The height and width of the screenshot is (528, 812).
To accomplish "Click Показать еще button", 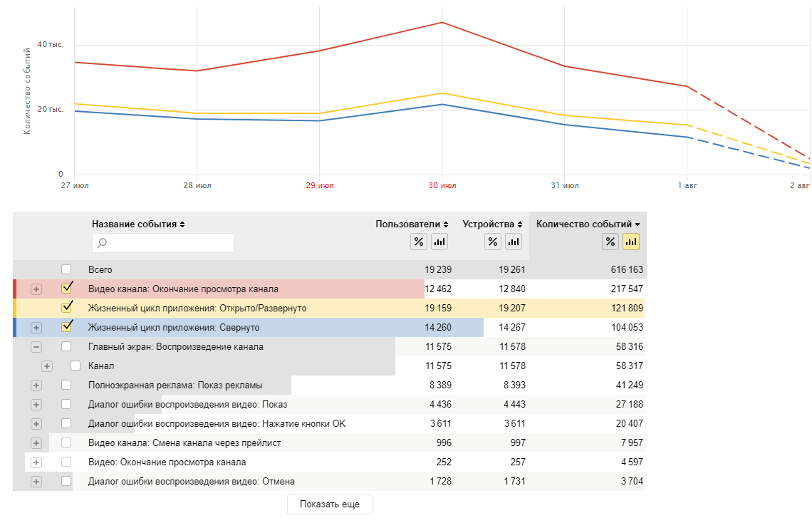I will click(330, 504).
